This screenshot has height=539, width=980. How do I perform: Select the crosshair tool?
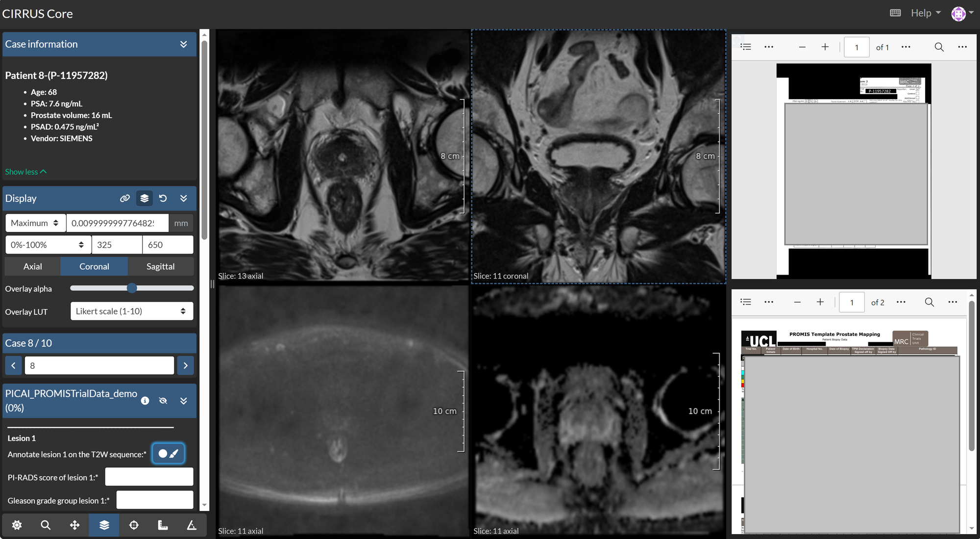(134, 525)
